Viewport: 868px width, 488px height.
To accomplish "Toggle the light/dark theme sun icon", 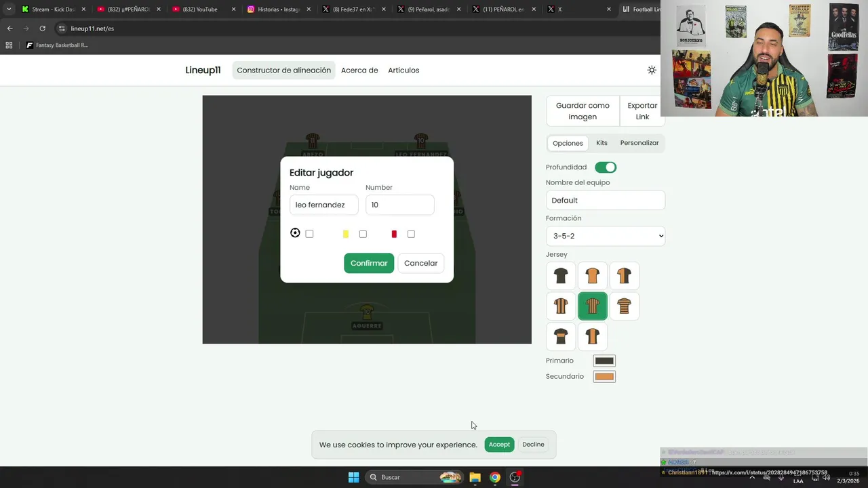I will 652,70.
